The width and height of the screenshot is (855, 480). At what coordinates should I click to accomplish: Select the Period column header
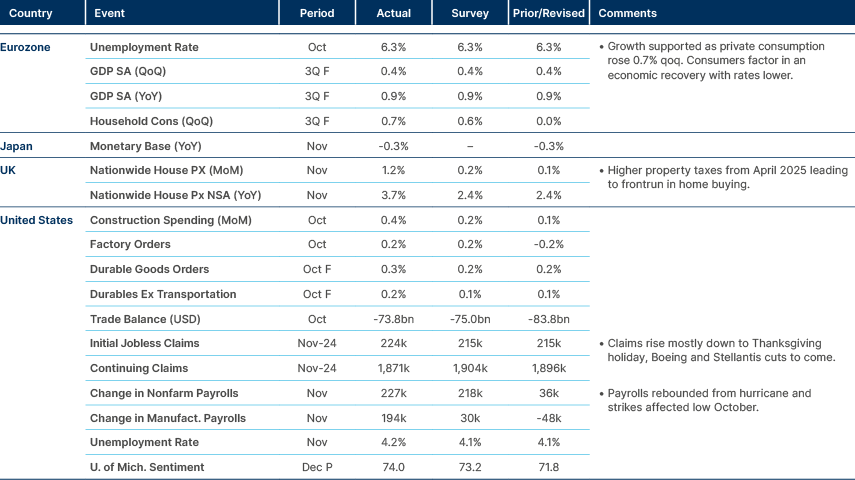click(317, 14)
